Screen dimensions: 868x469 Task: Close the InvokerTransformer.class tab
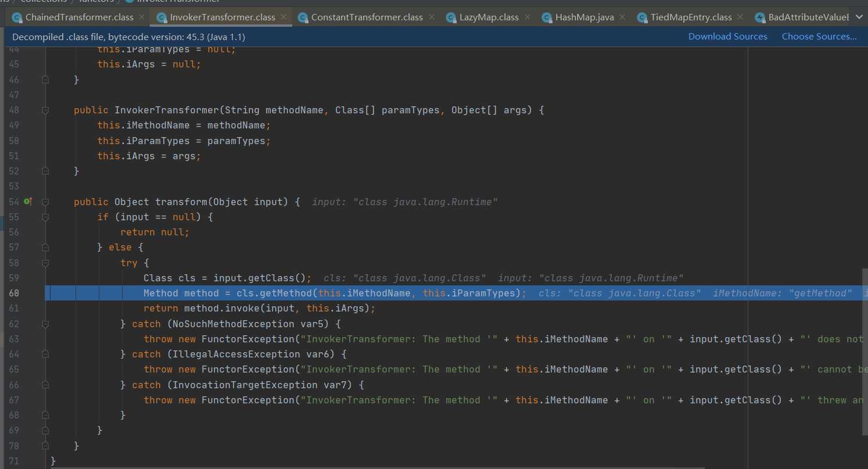[x=283, y=17]
